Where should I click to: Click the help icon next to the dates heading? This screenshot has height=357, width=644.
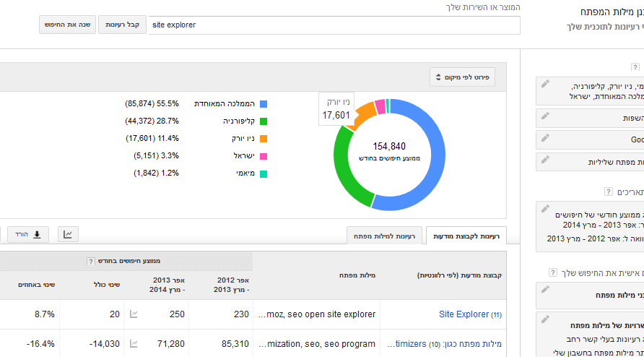coord(609,192)
